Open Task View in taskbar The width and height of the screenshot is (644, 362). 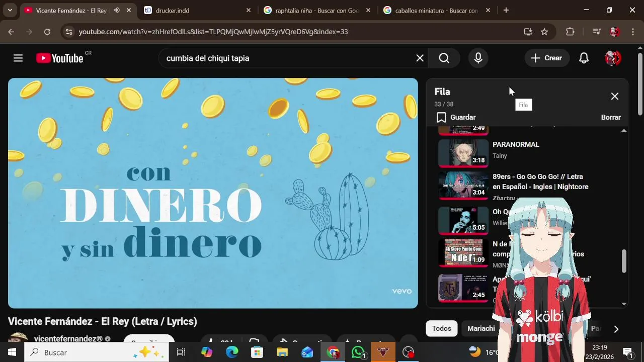(x=181, y=352)
